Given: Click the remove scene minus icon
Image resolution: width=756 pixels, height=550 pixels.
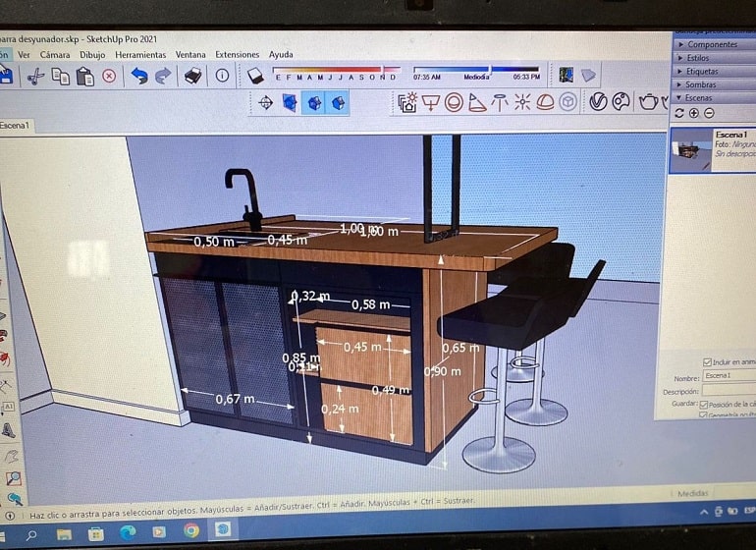Looking at the screenshot, I should coord(709,113).
